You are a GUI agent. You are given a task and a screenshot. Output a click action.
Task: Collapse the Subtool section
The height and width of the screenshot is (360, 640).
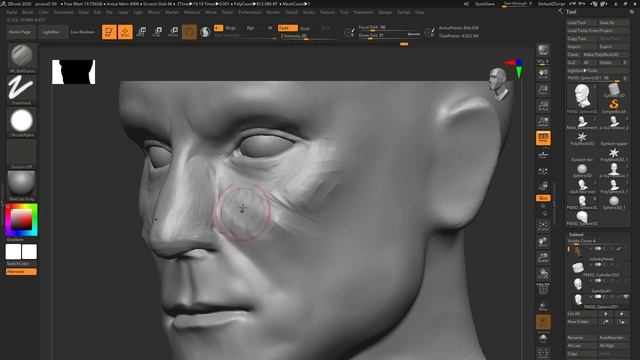(576, 235)
